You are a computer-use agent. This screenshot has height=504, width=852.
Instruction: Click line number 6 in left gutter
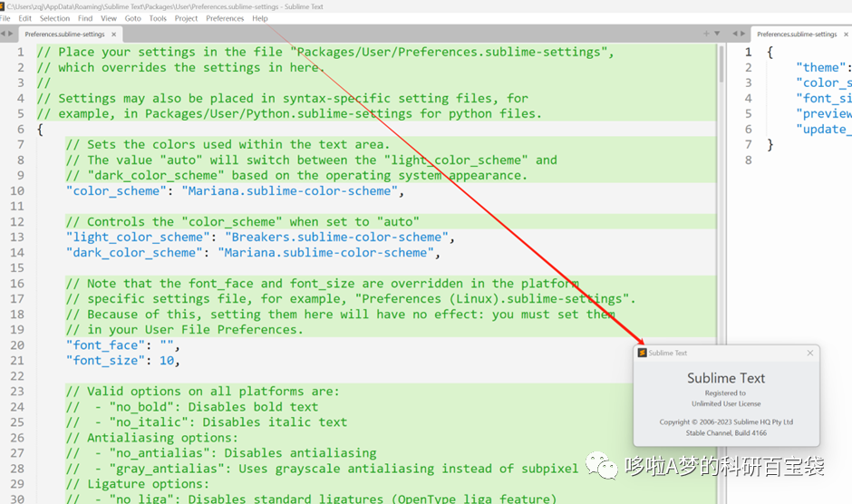(21, 130)
